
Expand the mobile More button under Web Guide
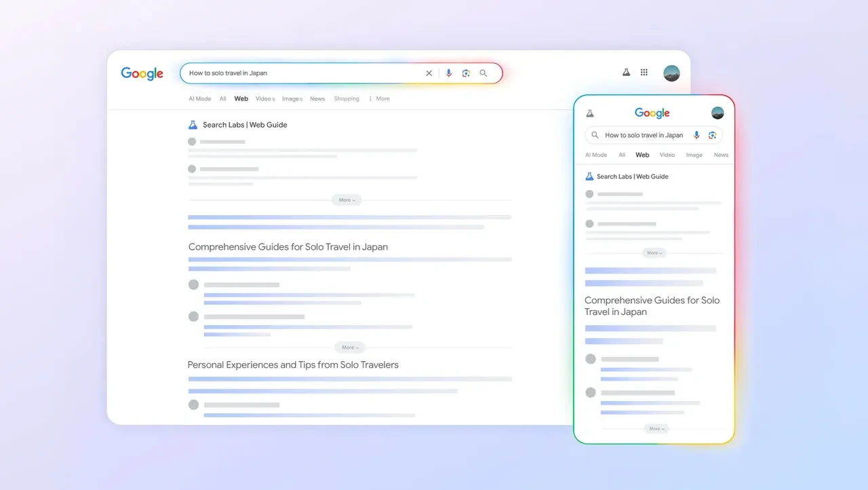pos(654,253)
